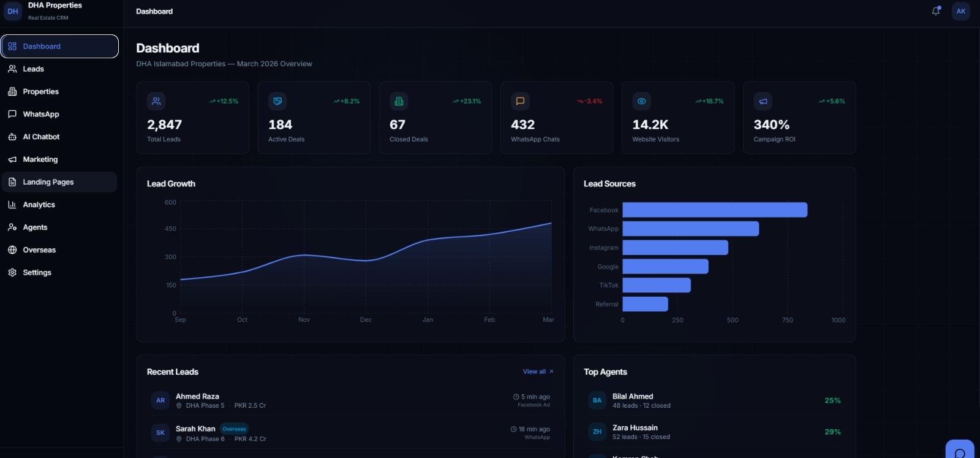This screenshot has width=980, height=458.
Task: Click Zara Hussain's 29% rate
Action: click(x=832, y=432)
